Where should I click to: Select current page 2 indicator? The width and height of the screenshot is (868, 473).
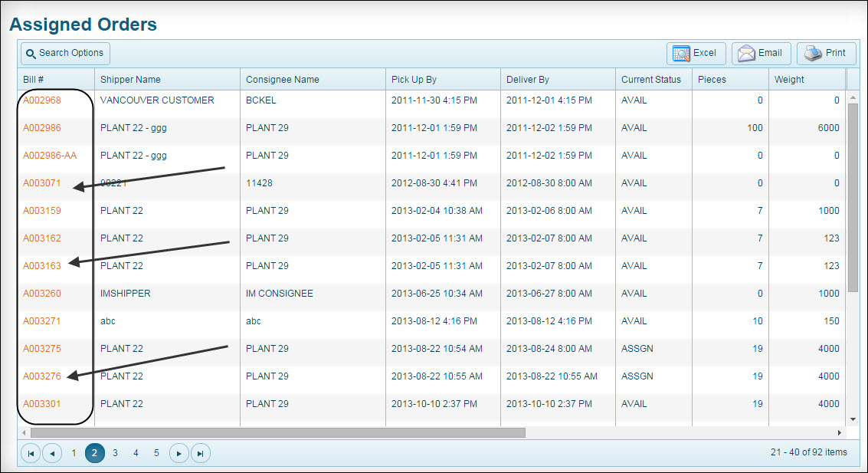pos(95,453)
